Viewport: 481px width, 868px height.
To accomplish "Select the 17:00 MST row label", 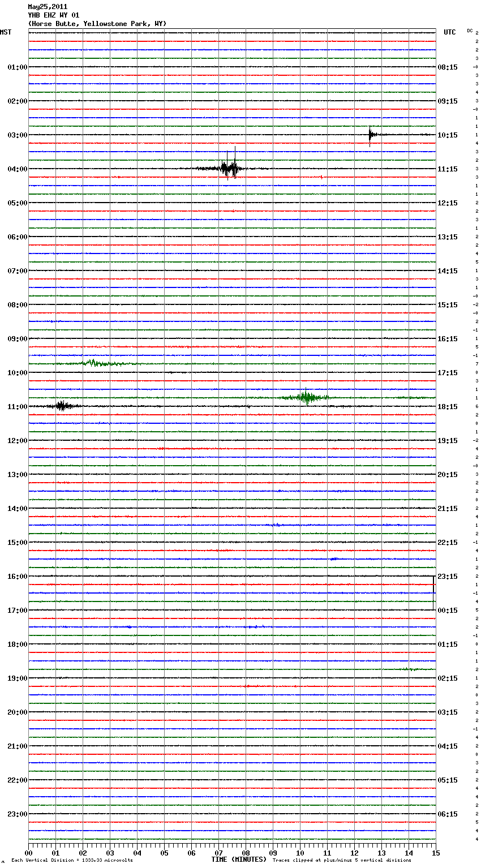I will (x=17, y=611).
